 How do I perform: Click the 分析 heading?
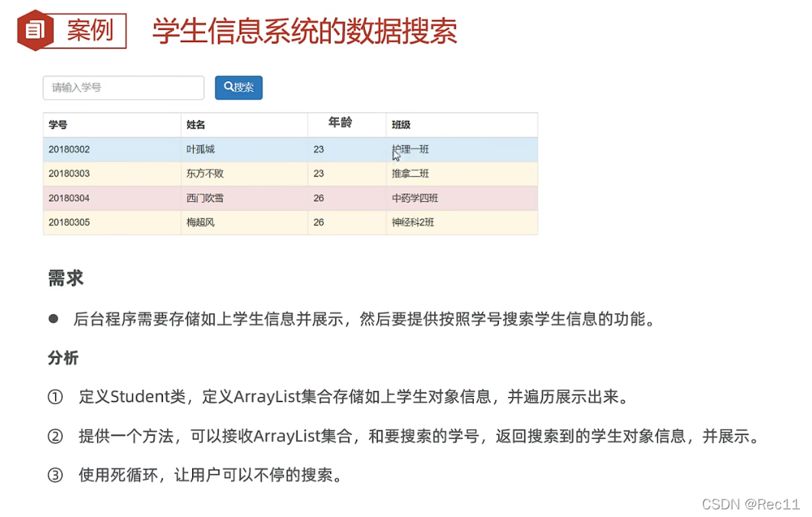[64, 358]
